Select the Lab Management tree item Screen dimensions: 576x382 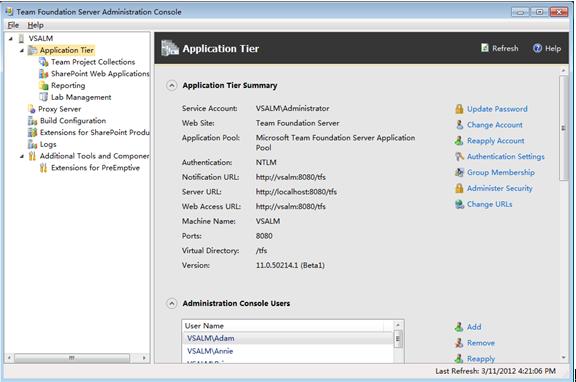point(81,97)
